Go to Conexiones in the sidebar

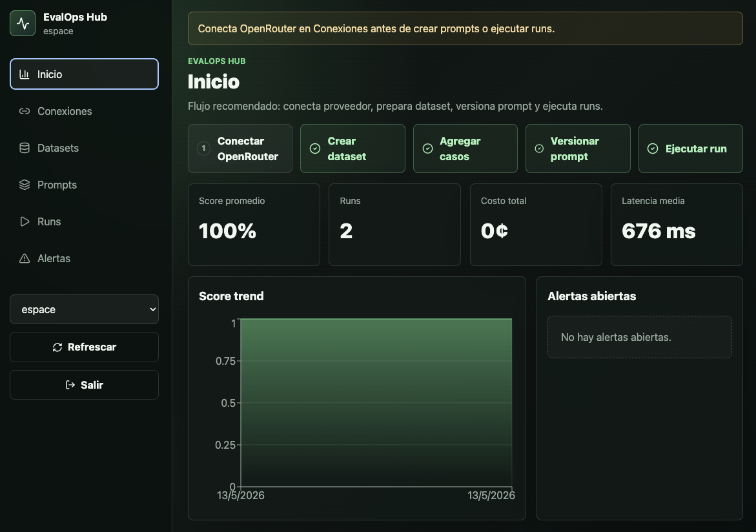[84, 111]
